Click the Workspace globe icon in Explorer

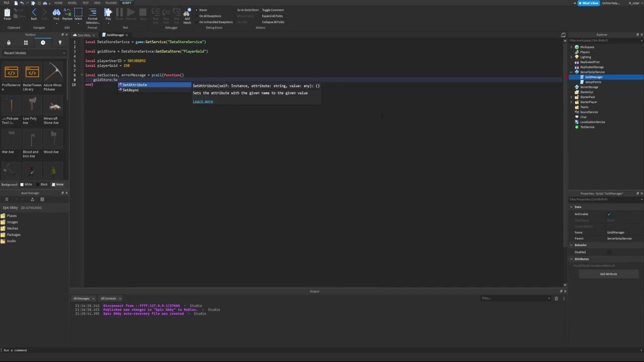(x=577, y=47)
